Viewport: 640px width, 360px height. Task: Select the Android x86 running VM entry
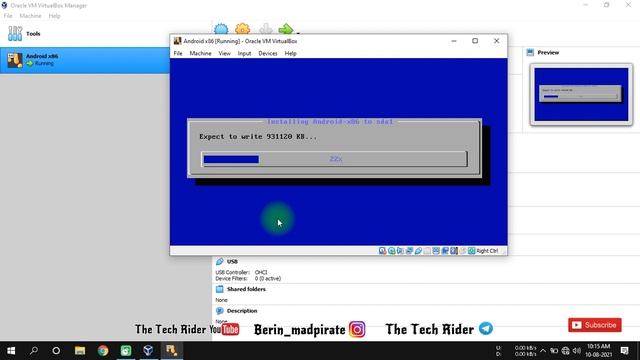click(x=84, y=60)
